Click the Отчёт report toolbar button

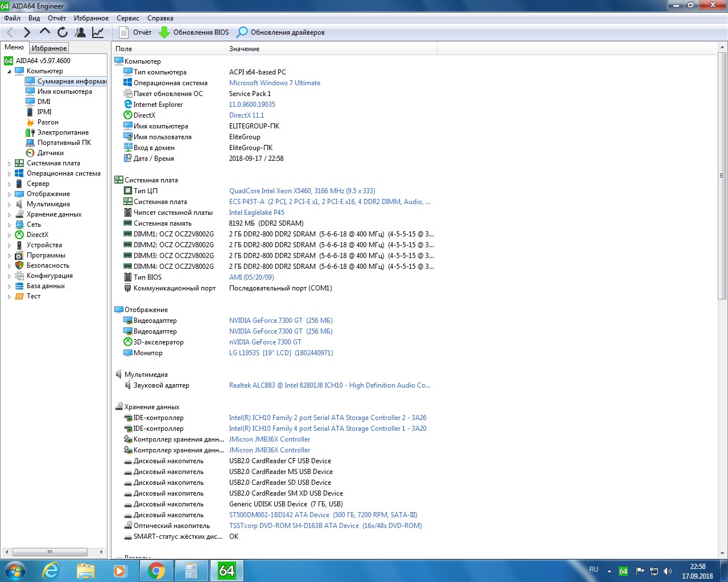click(x=135, y=32)
